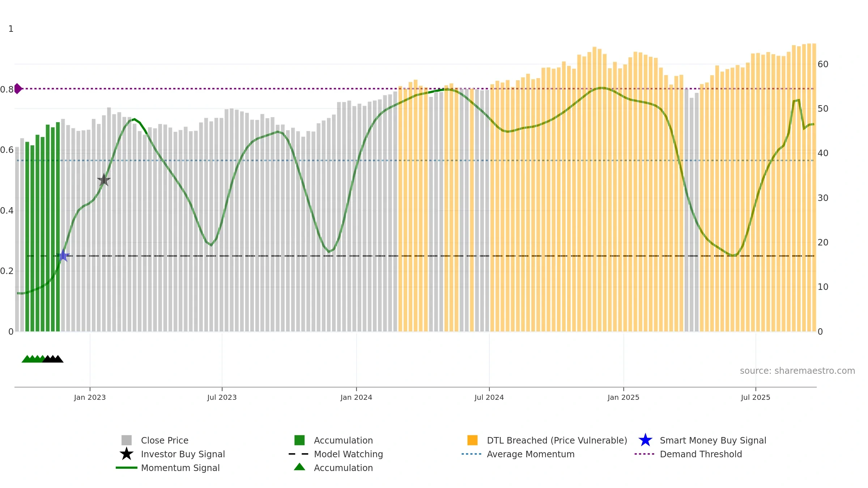Click the Jan 2024 axis tick label
This screenshot has height=488, width=868.
pyautogui.click(x=356, y=397)
